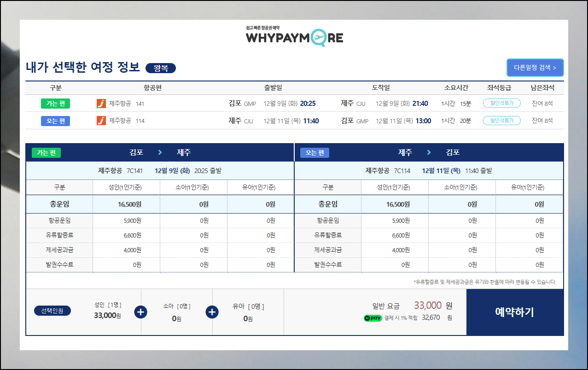Image resolution: width=588 pixels, height=370 pixels.
Task: Click 소요시간 column header
Action: click(x=456, y=88)
